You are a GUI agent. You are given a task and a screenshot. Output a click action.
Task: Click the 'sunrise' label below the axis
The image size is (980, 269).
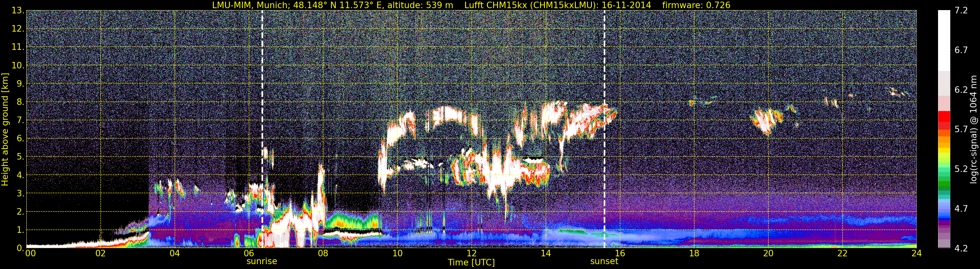[x=262, y=262]
